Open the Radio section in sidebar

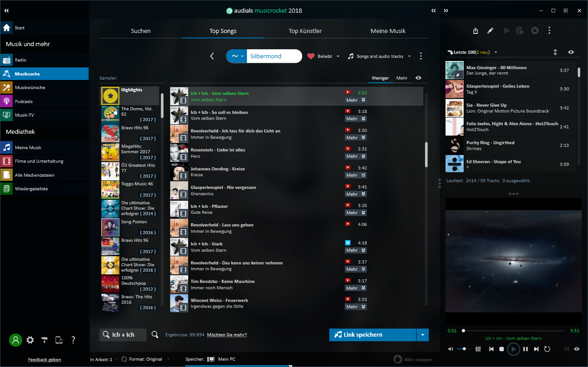44,60
